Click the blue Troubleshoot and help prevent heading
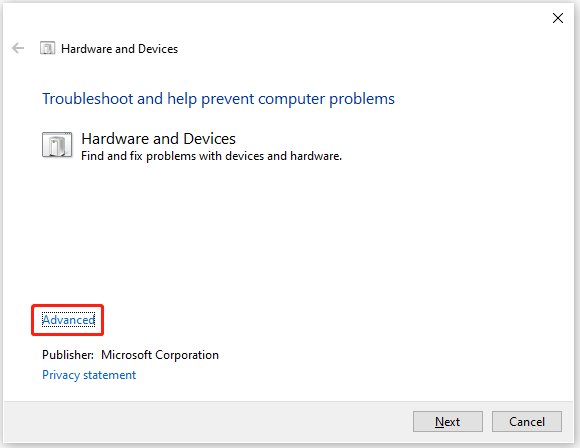The width and height of the screenshot is (580, 448). click(x=218, y=99)
